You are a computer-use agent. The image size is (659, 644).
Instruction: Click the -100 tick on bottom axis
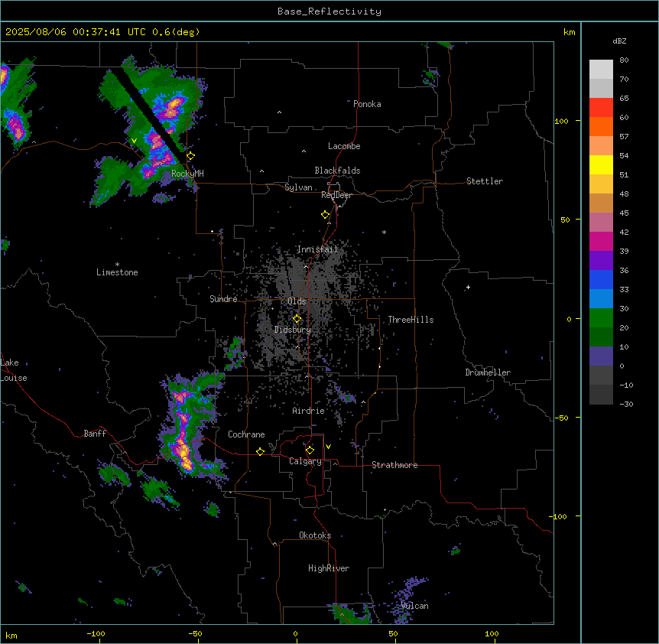96,634
